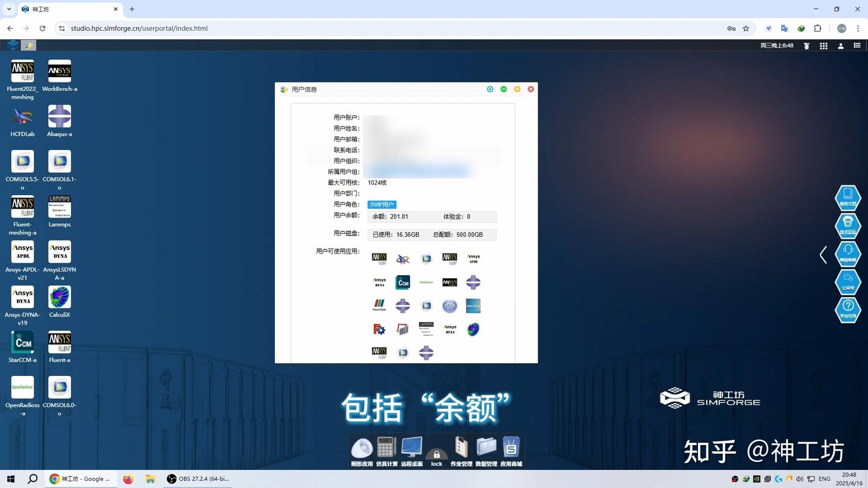Image resolution: width=868 pixels, height=488 pixels.
Task: Open the user profile icon in portal top bar
Action: [x=841, y=46]
